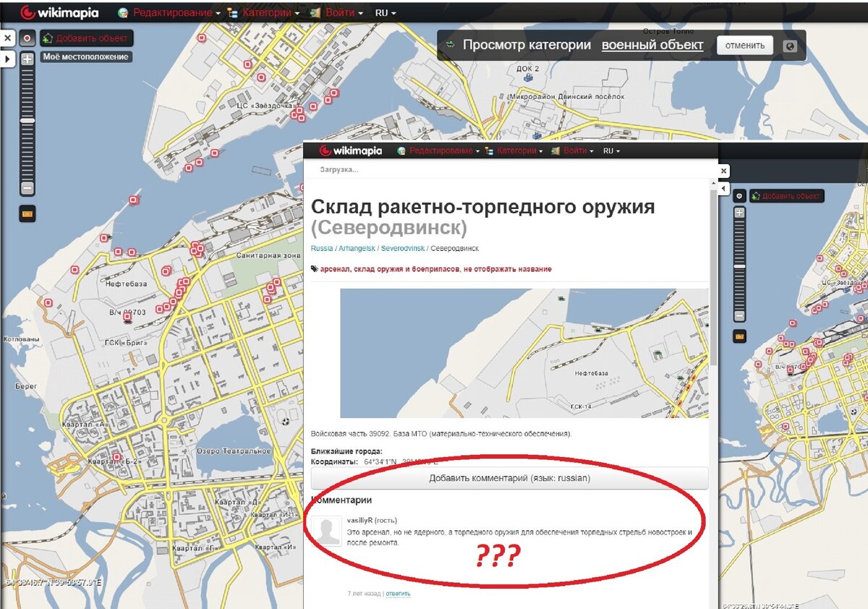
Task: Zoom in with the inset map plus button
Action: coord(739,213)
